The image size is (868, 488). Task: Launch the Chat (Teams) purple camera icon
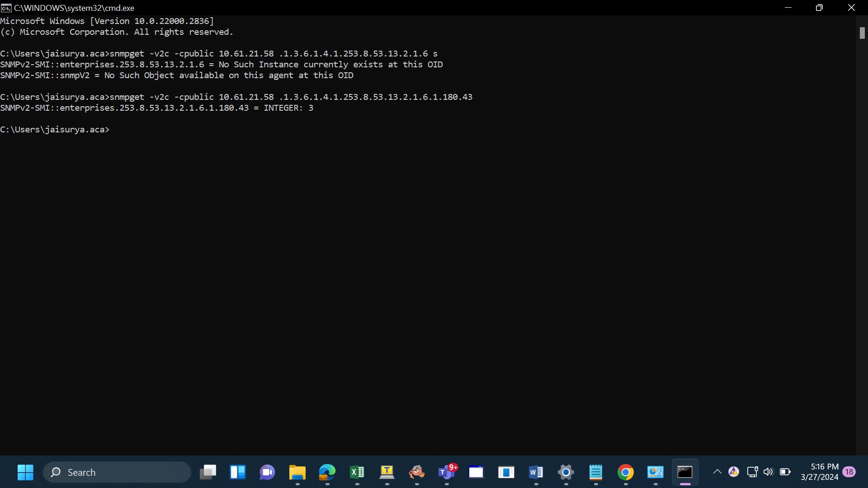click(x=267, y=472)
